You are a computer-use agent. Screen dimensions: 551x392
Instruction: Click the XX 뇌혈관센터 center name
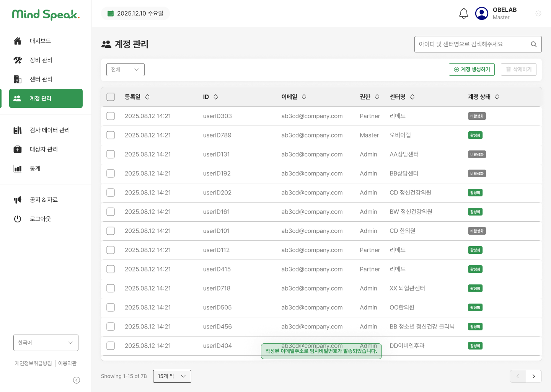pyautogui.click(x=407, y=288)
